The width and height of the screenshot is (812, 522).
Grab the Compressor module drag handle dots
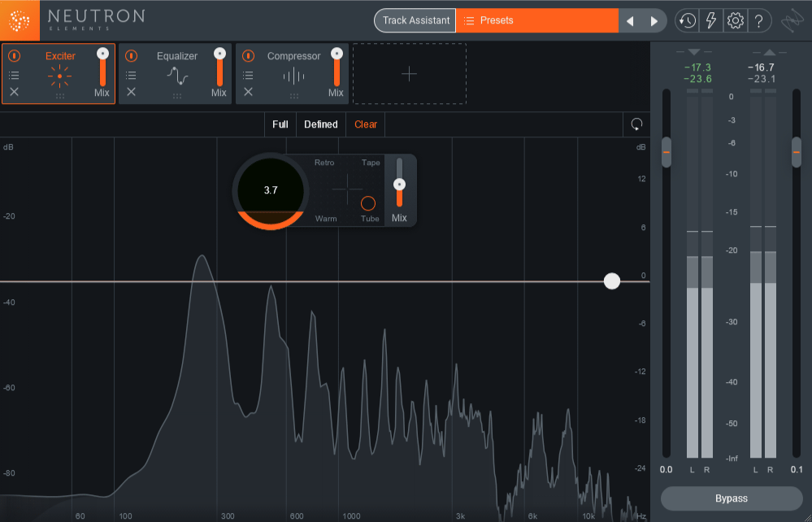[294, 96]
